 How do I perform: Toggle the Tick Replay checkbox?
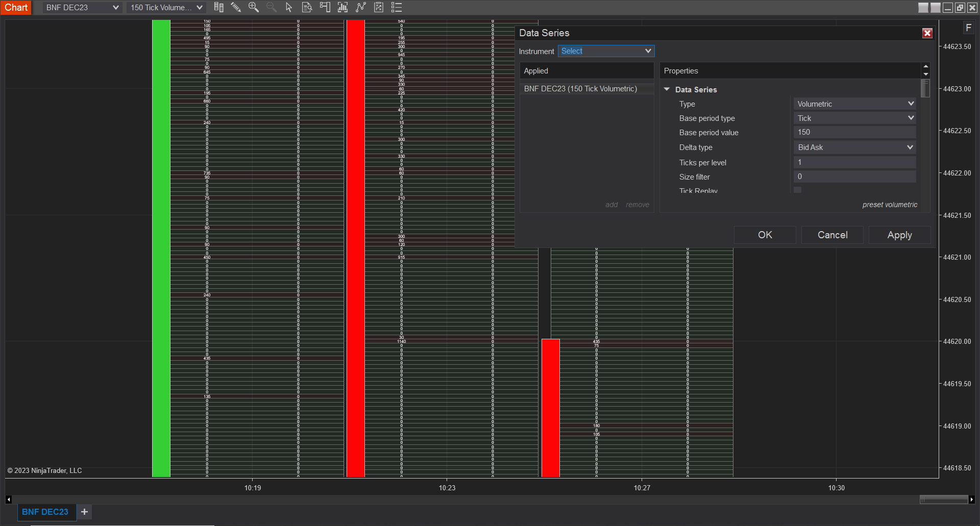[x=798, y=190]
